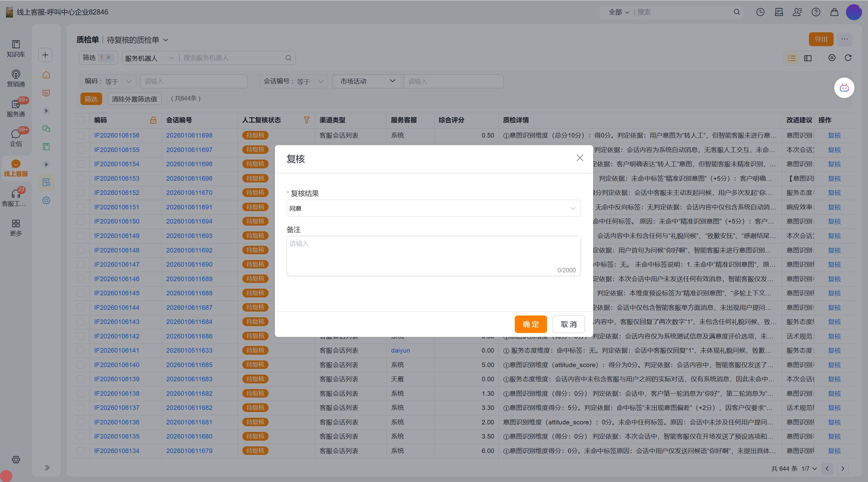
Task: Click into the 备注 text area
Action: tap(433, 255)
